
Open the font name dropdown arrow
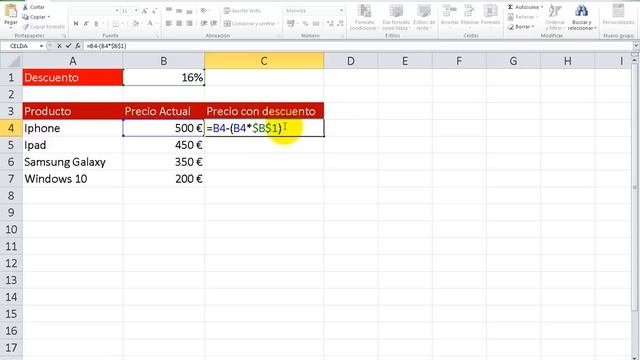tap(117, 11)
